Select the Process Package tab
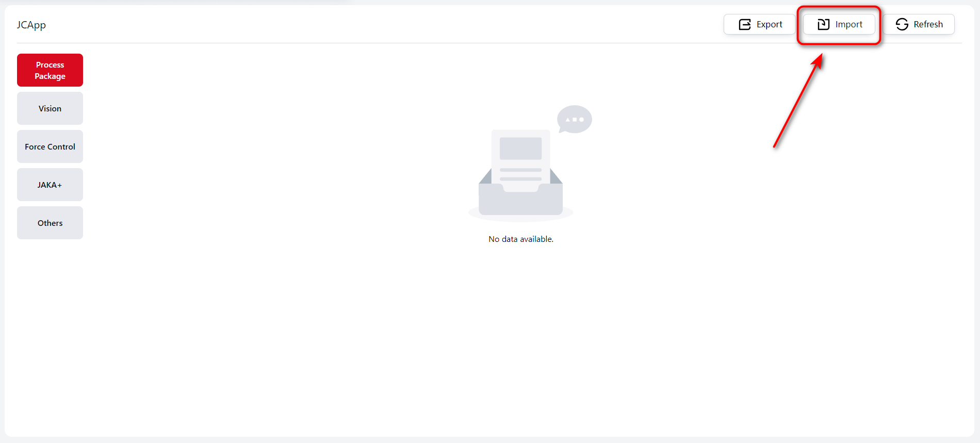This screenshot has height=443, width=980. [x=50, y=70]
